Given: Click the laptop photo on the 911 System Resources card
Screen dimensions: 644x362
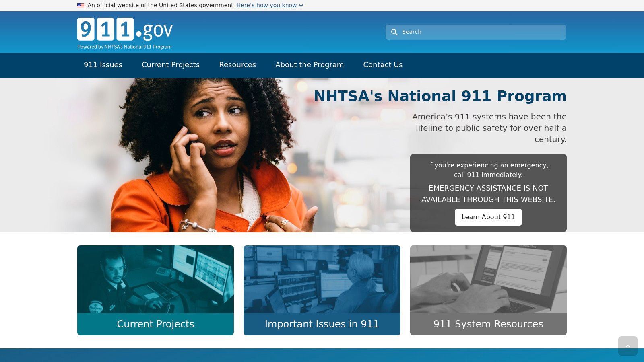Looking at the screenshot, I should point(488,280).
